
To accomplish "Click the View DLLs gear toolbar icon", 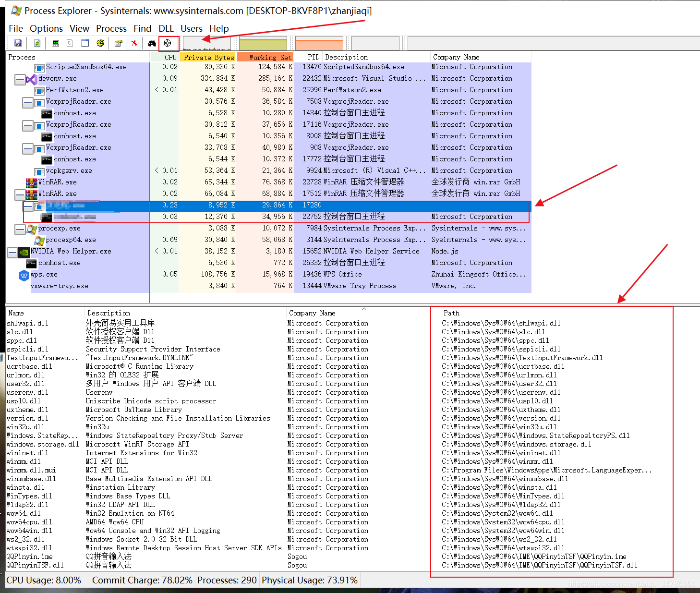I will (100, 43).
